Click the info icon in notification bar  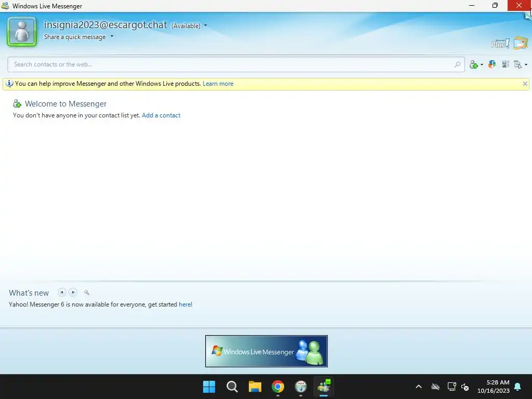click(x=9, y=84)
